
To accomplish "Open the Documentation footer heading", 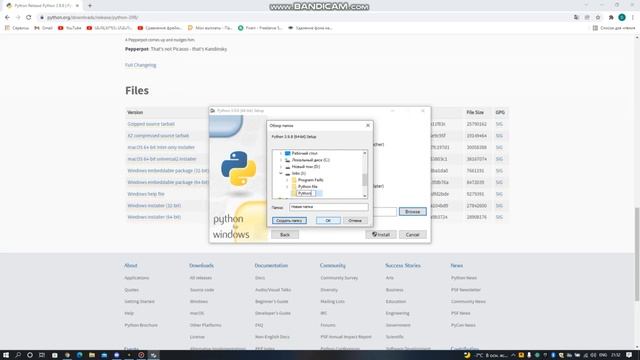I will coord(271,266).
